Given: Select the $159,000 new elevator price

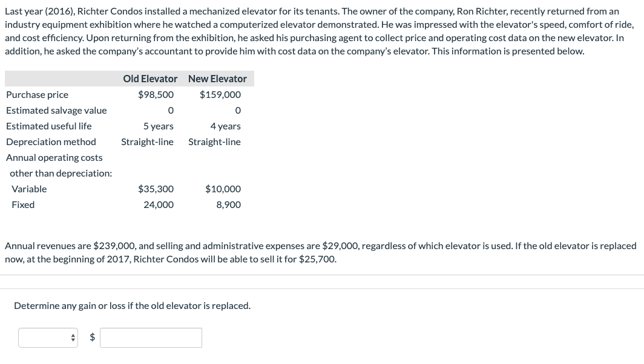Looking at the screenshot, I should point(222,94).
